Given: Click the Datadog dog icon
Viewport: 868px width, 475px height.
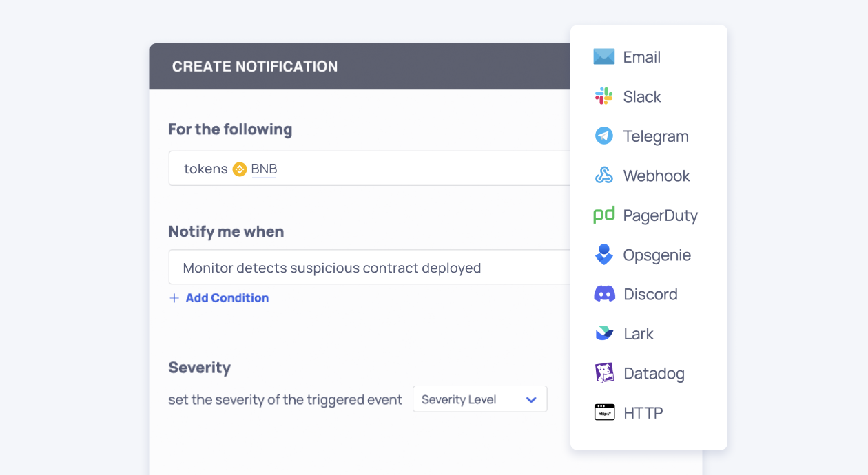Looking at the screenshot, I should pyautogui.click(x=603, y=373).
